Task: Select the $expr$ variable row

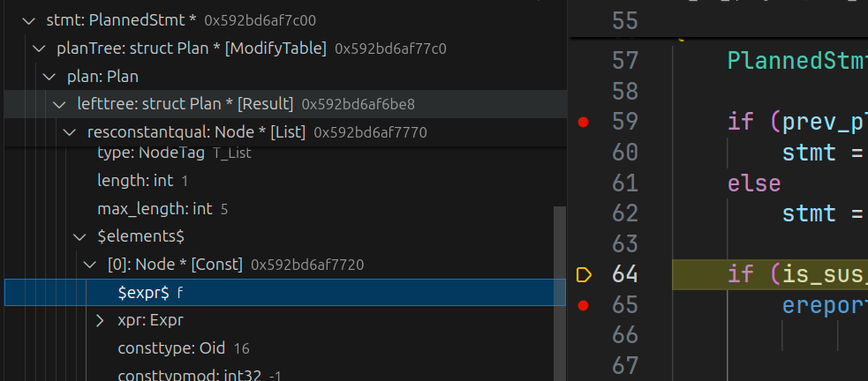Action: [283, 293]
